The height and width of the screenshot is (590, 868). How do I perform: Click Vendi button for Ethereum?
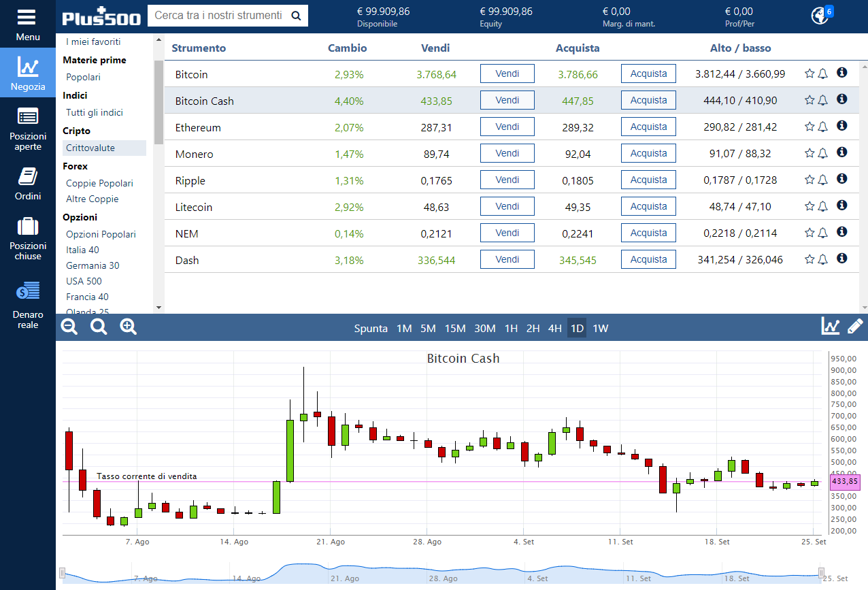pyautogui.click(x=507, y=127)
